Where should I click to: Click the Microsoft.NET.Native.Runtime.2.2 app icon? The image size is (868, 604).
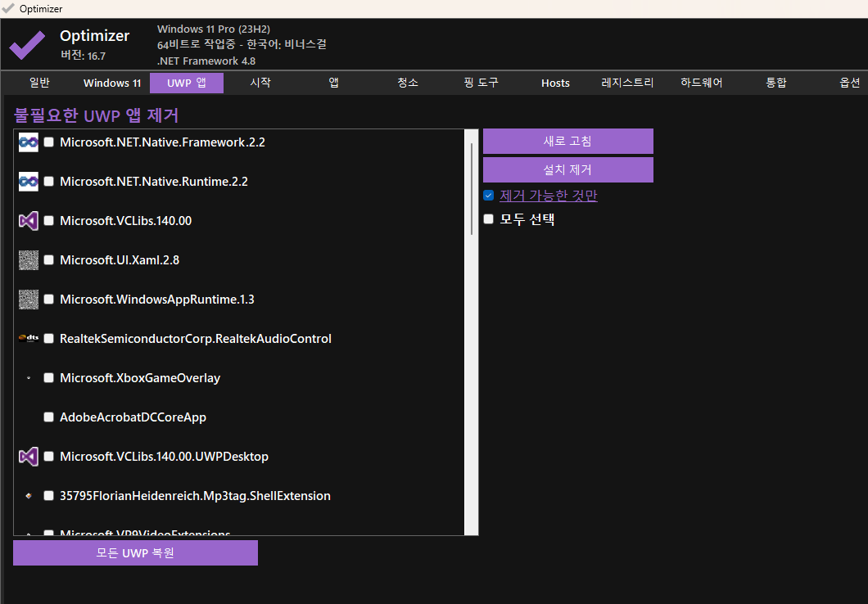coord(29,182)
